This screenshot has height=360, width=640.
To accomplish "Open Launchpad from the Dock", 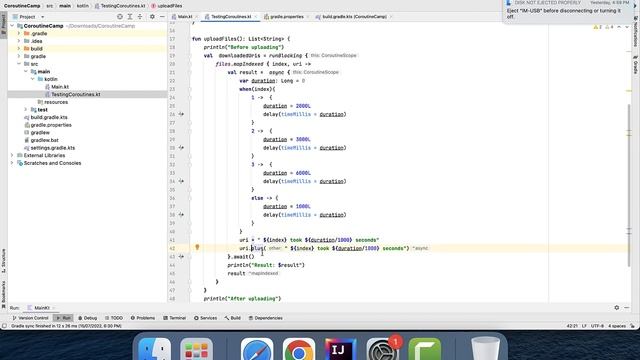I will (196, 349).
